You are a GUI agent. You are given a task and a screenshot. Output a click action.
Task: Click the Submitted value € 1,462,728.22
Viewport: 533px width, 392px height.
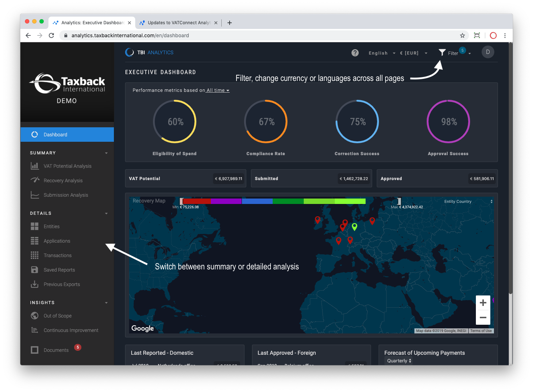coord(354,179)
